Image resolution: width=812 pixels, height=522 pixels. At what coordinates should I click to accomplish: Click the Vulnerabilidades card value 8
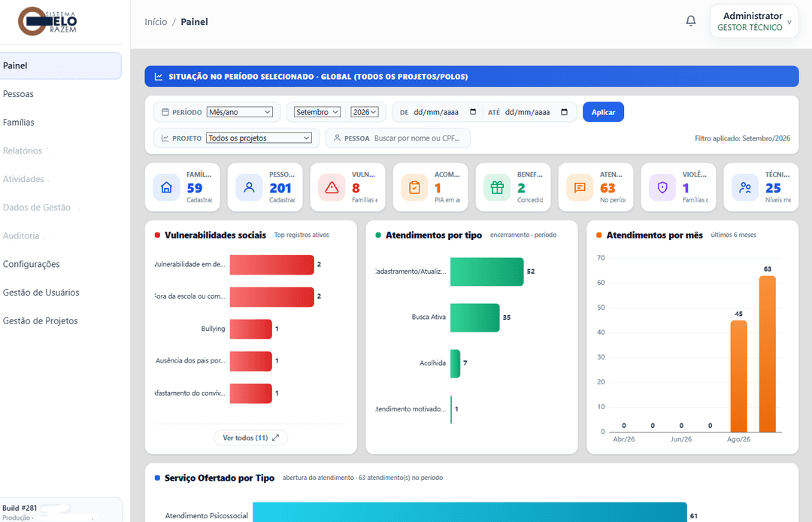pyautogui.click(x=356, y=188)
